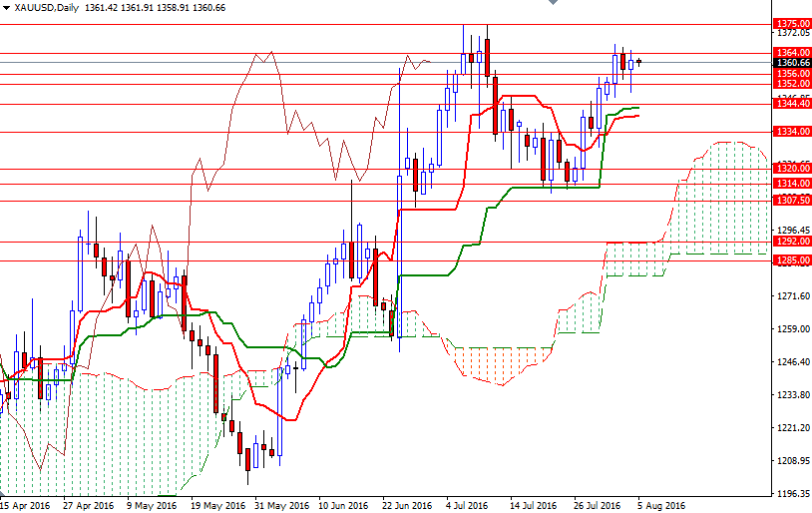Click the 26 Jul 2016 date label

pos(598,505)
